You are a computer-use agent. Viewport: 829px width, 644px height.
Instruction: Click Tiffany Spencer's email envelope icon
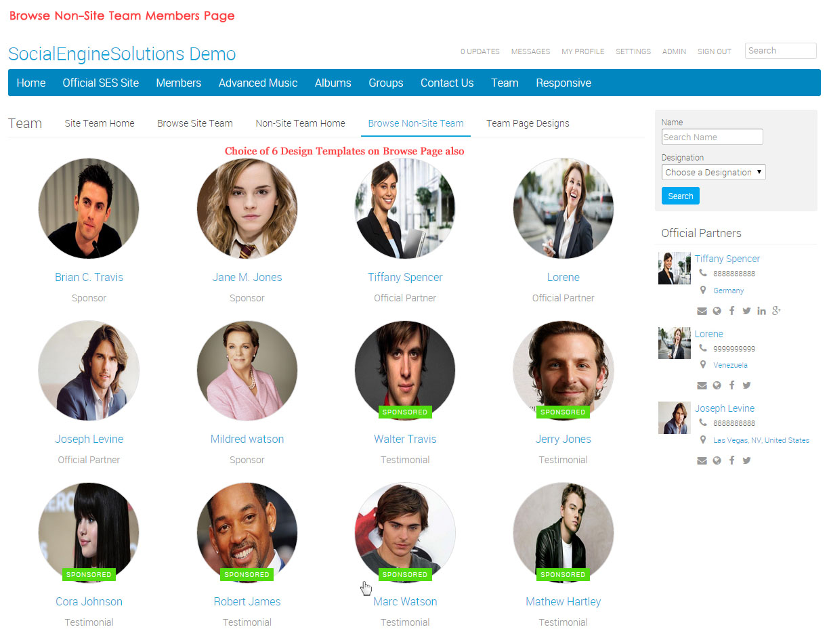(702, 312)
